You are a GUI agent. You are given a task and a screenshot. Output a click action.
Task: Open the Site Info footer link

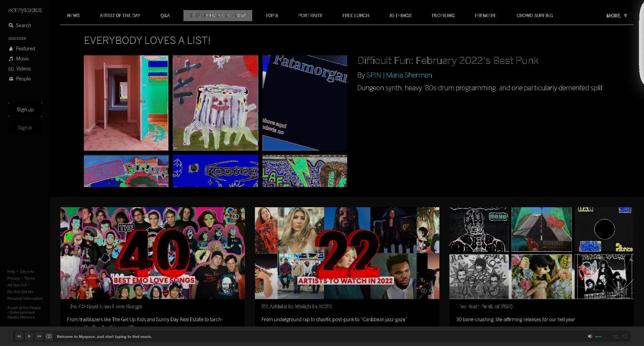coord(27,272)
